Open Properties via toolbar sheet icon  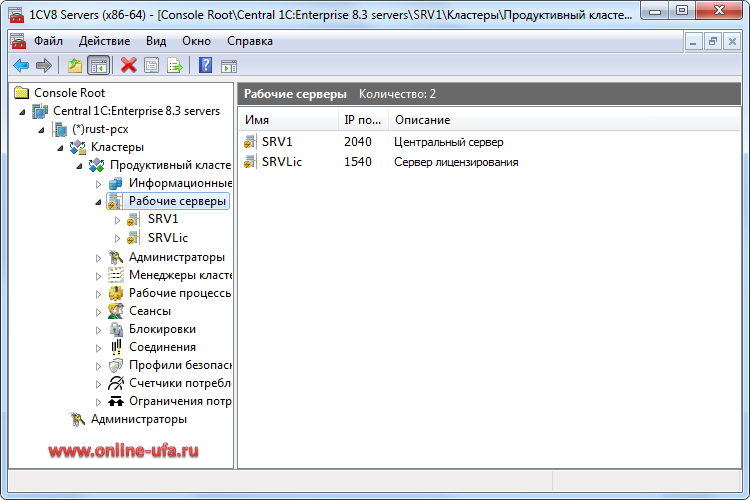point(152,65)
